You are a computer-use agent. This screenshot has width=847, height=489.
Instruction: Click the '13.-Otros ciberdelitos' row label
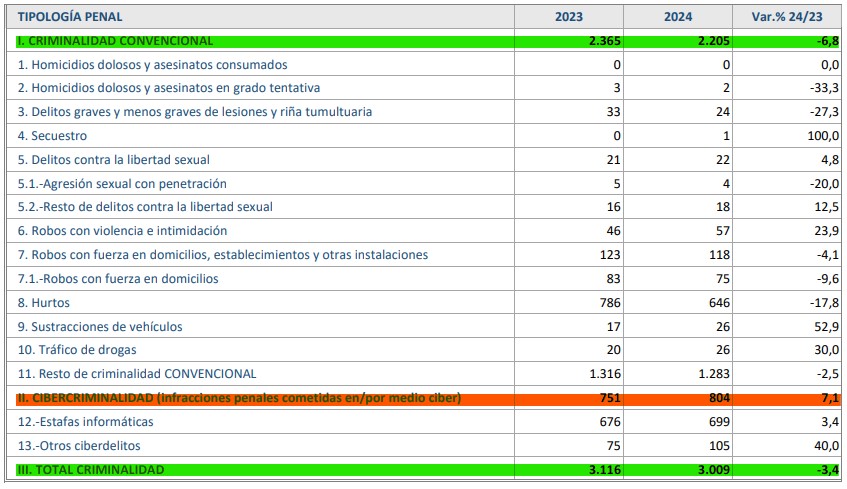(79, 446)
